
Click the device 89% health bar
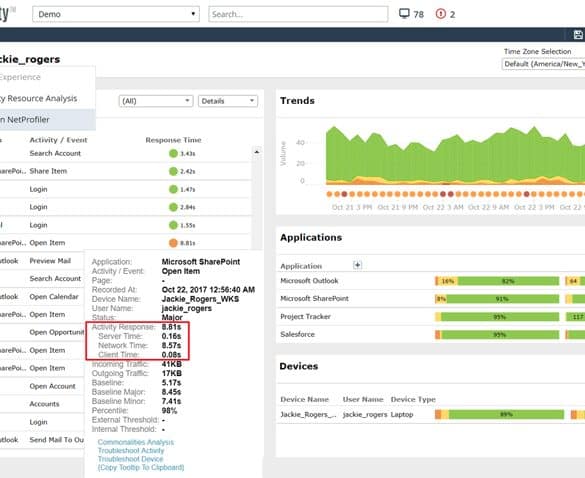coord(506,415)
